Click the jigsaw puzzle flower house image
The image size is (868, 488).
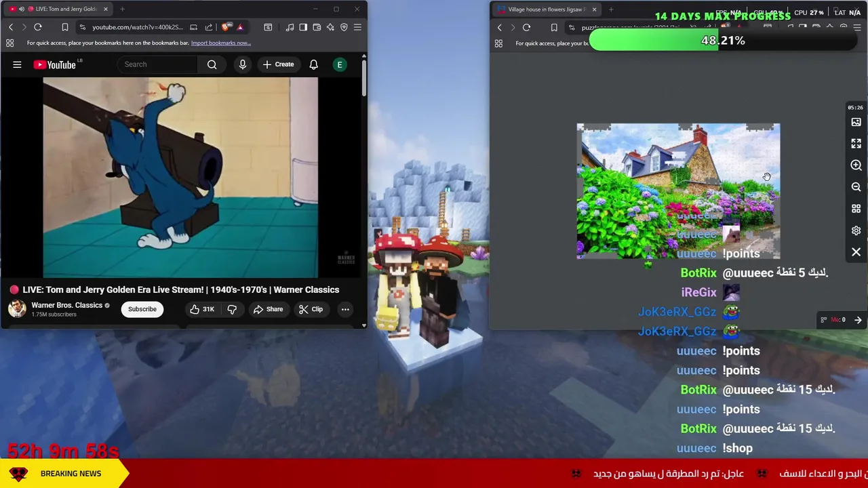coord(678,191)
